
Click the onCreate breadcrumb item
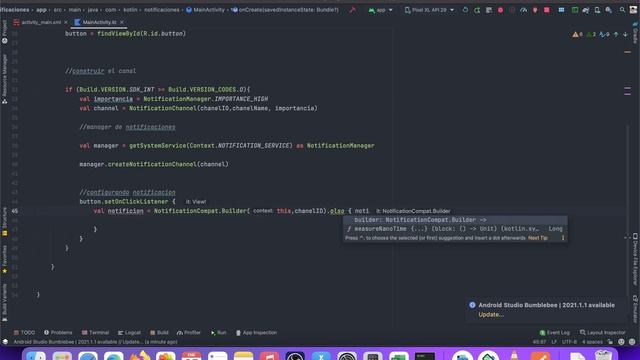click(285, 10)
